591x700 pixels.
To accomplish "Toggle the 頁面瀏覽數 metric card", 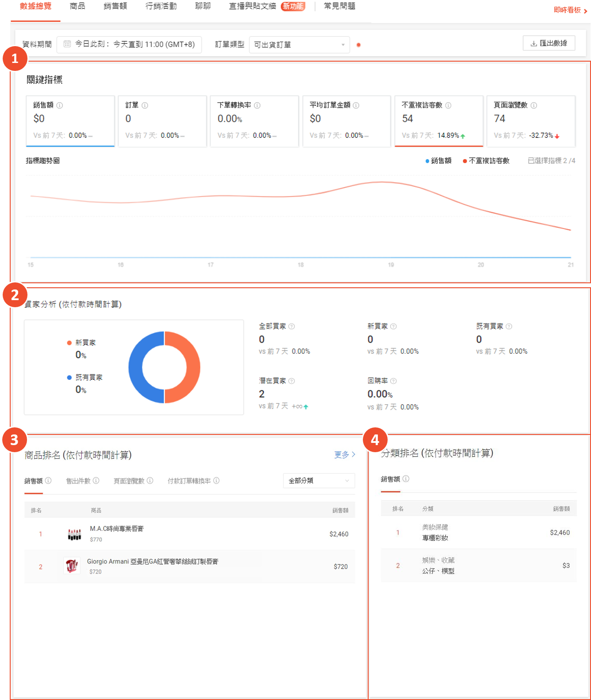I will point(530,121).
